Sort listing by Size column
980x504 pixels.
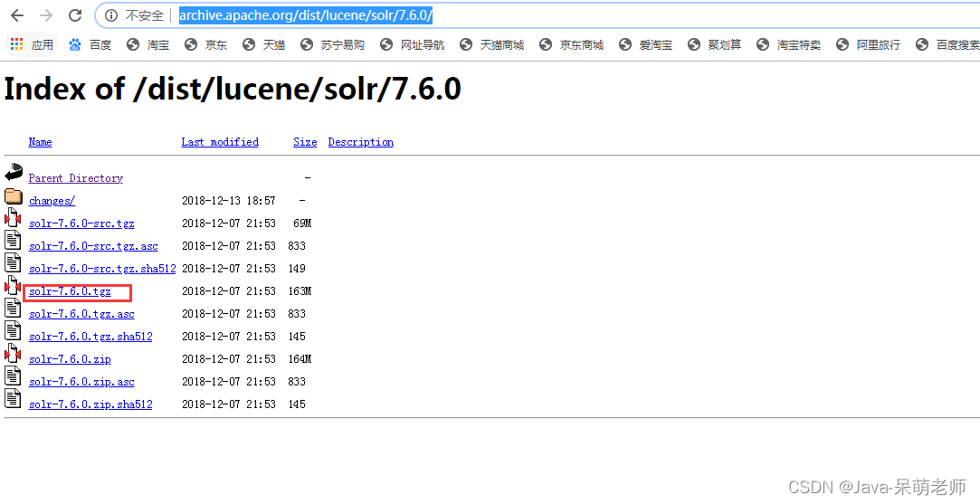click(x=305, y=142)
